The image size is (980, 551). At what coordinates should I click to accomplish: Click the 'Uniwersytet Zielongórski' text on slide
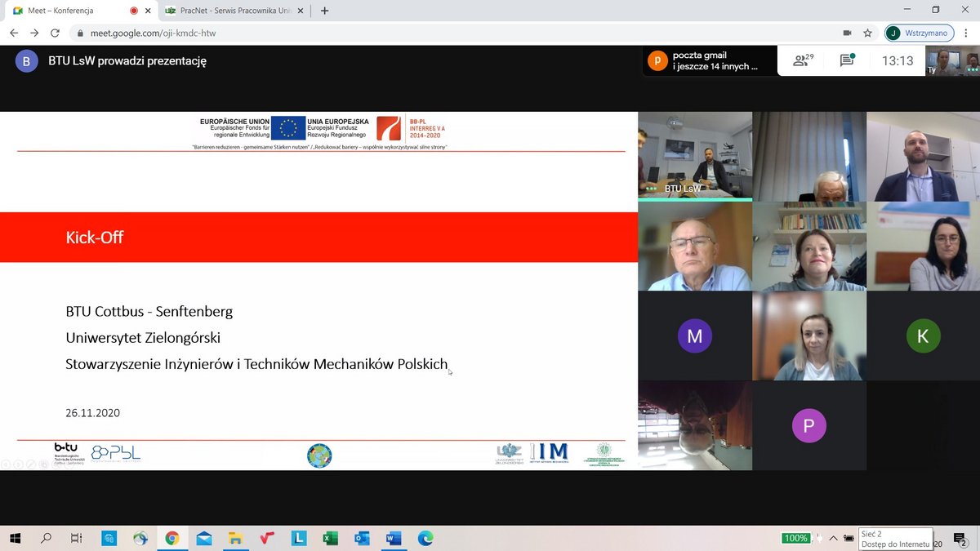pyautogui.click(x=143, y=337)
